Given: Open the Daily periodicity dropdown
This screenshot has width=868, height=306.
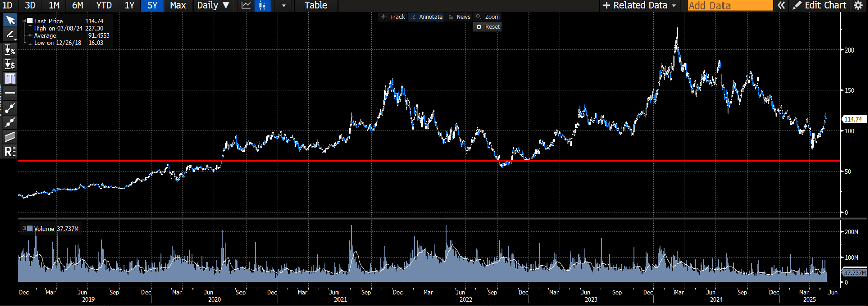Looking at the screenshot, I should 213,5.
